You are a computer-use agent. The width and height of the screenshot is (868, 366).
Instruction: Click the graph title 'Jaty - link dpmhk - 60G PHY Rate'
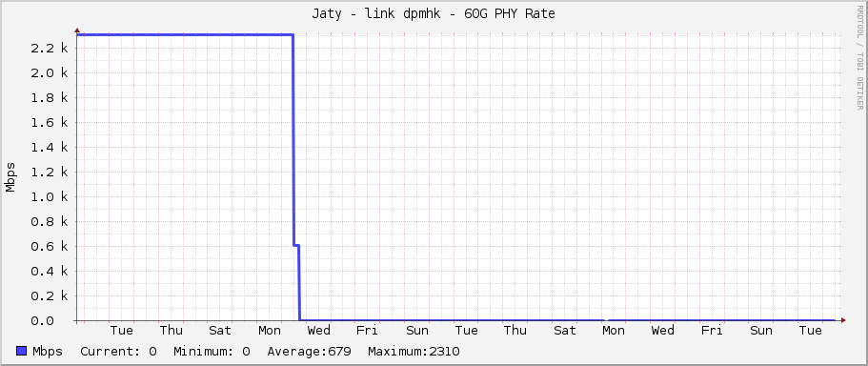[434, 14]
